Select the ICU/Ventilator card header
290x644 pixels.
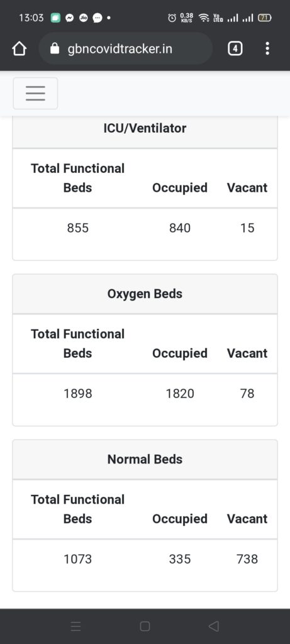(x=145, y=129)
